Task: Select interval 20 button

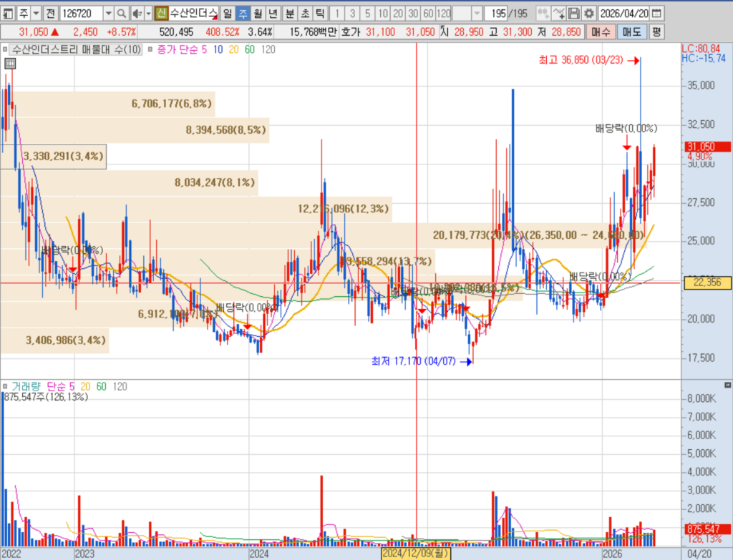Action: [x=398, y=13]
